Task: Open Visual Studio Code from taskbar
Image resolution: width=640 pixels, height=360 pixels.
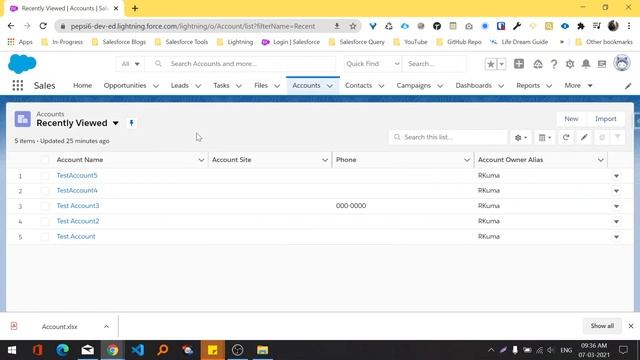Action: tap(138, 350)
